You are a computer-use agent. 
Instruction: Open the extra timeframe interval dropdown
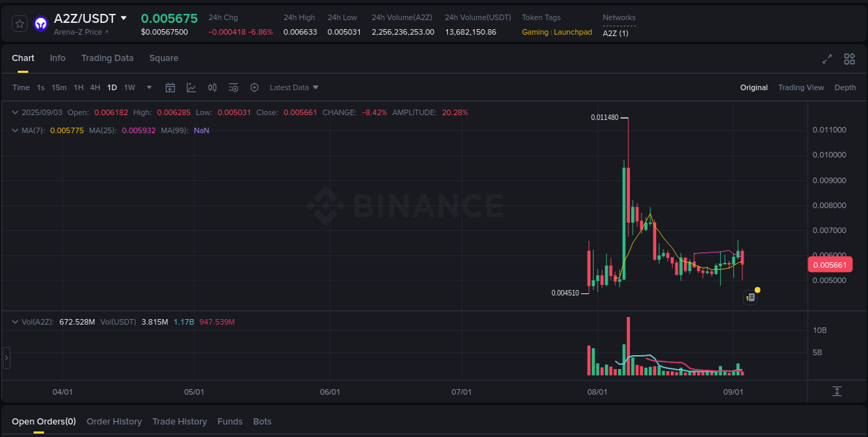pos(149,87)
